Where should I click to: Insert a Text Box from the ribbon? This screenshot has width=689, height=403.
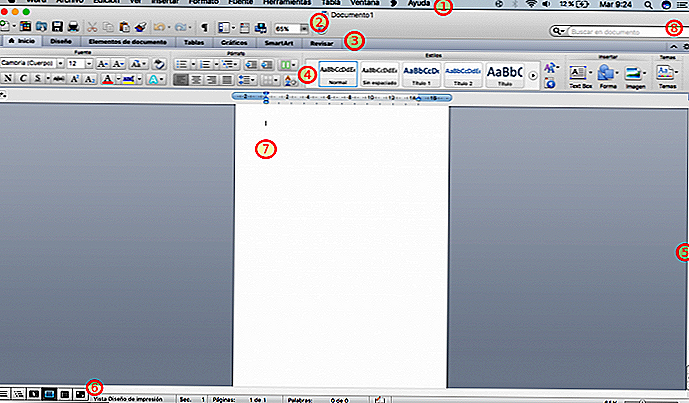(x=580, y=74)
